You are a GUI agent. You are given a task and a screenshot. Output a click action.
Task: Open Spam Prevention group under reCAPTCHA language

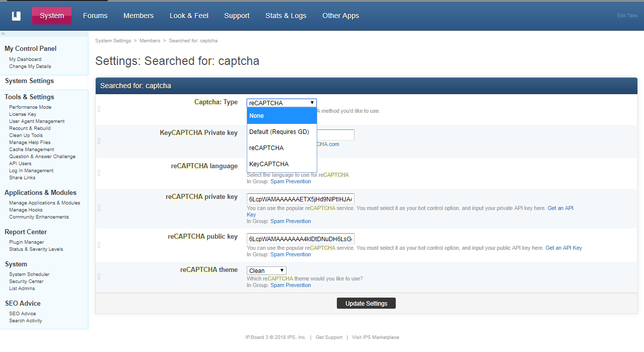point(291,181)
